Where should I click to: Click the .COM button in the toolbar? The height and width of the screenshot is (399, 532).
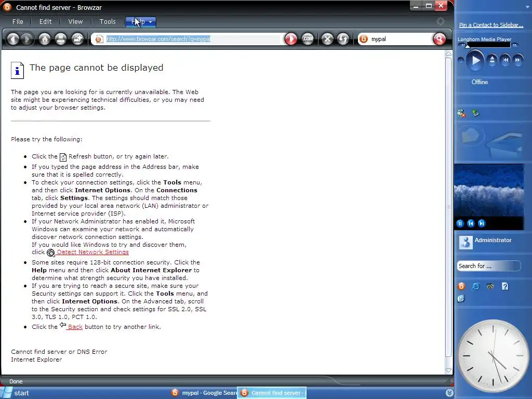coord(308,39)
